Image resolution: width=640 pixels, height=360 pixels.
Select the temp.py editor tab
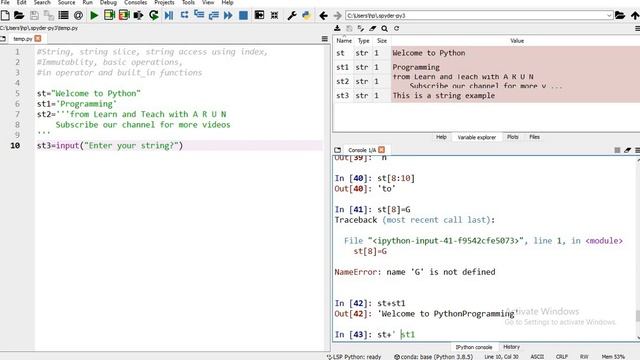click(22, 39)
